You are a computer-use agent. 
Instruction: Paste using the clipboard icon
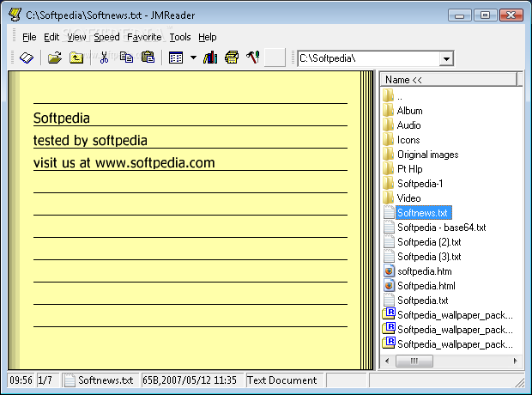(x=148, y=58)
